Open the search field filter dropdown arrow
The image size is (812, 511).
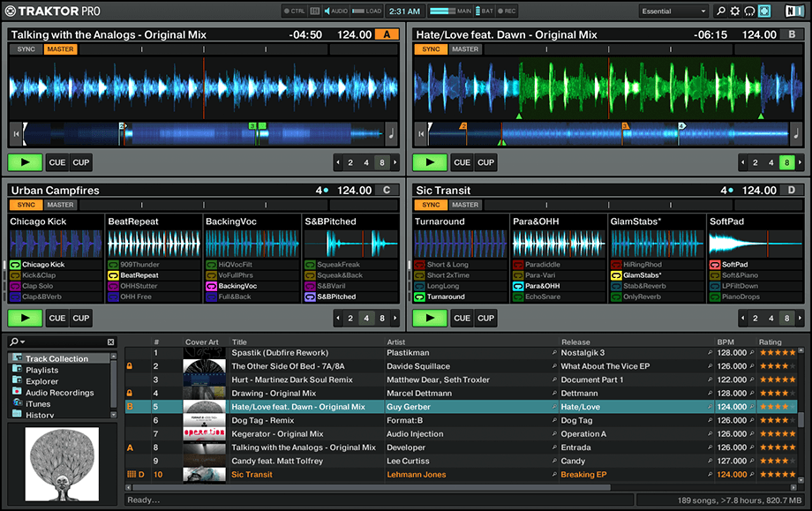23,342
